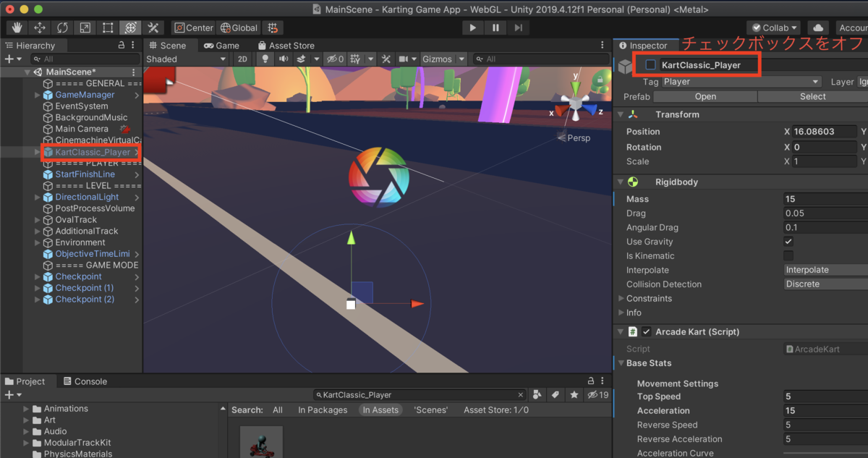Viewport: 868px width, 458px height.
Task: Open component editor tools in Scene bar
Action: (386, 59)
